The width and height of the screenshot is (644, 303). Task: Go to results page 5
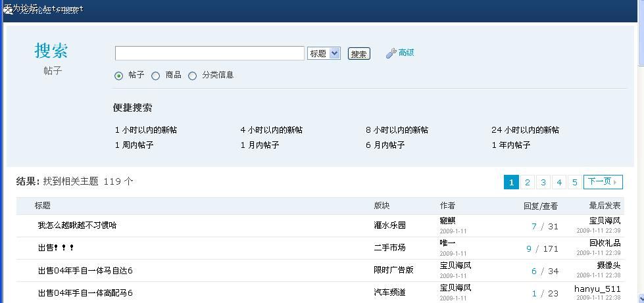pyautogui.click(x=574, y=182)
